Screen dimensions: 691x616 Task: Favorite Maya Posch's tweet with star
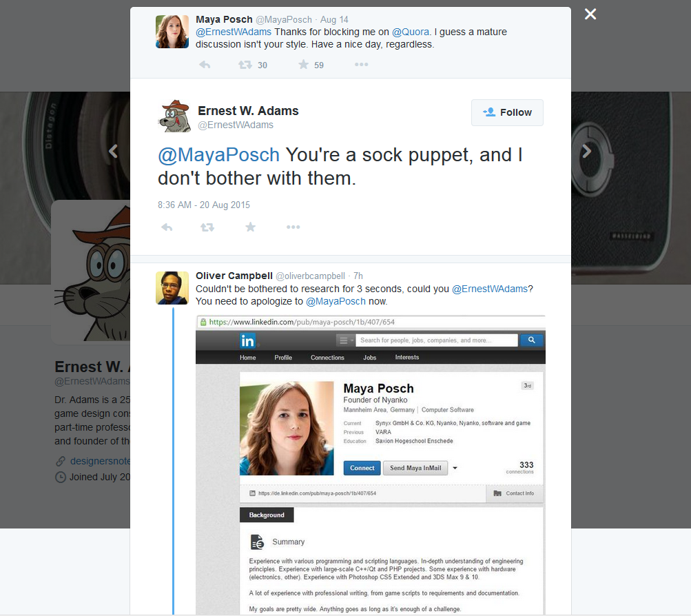pos(303,65)
